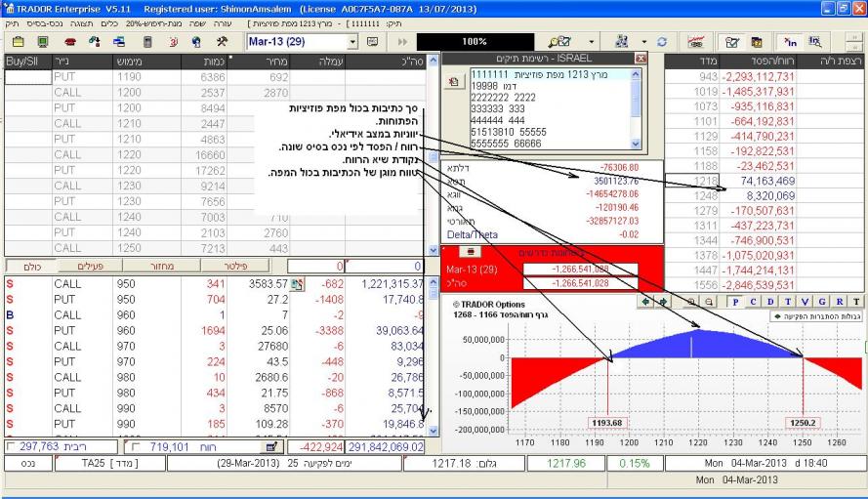
Task: Toggle the blue T chart mode button
Action: click(787, 302)
